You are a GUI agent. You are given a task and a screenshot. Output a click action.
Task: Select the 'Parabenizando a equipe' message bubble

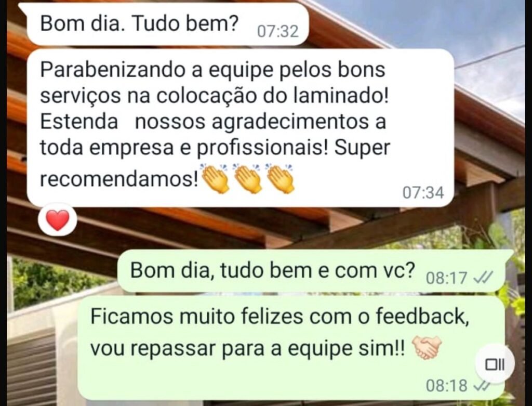pyautogui.click(x=240, y=128)
